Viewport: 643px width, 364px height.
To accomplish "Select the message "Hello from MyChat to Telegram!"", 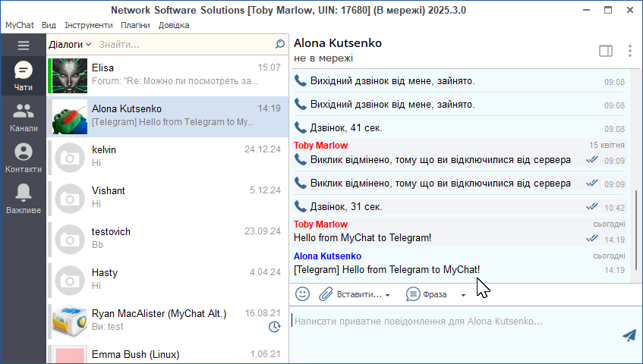I will [x=363, y=238].
